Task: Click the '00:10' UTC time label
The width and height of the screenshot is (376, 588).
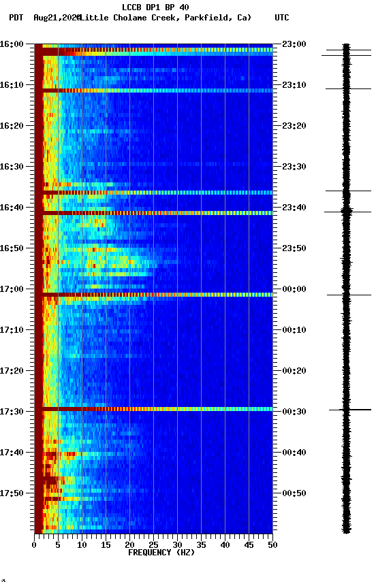Action: (x=294, y=330)
